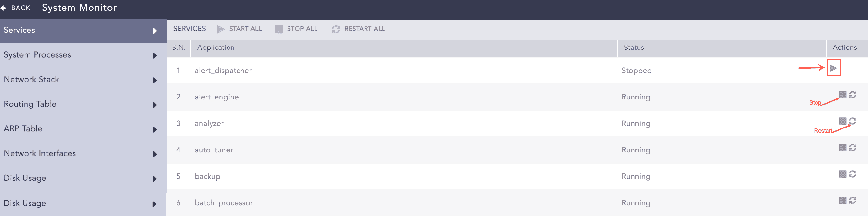The image size is (868, 216).
Task: Click the back arrow icon
Action: click(4, 8)
